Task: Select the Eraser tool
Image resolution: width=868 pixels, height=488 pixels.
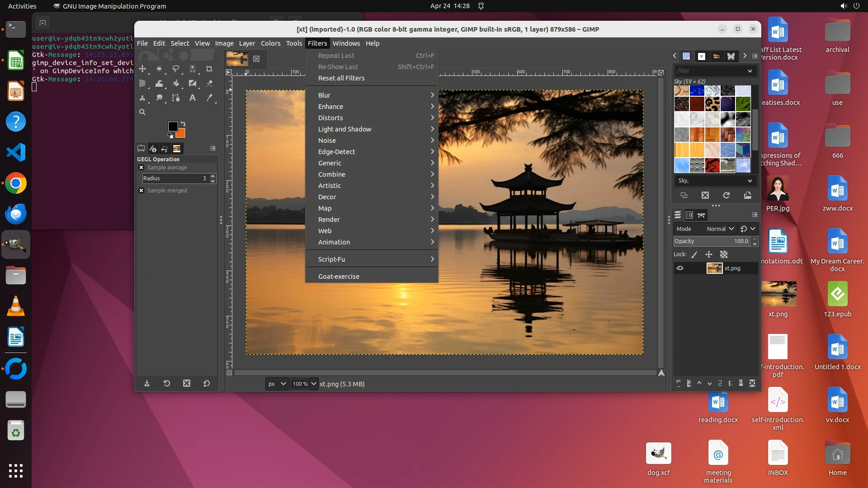Action: 209,83
